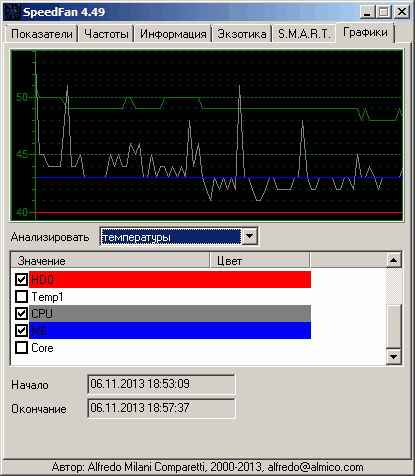Click the Окончание date field
415x476 pixels.
pyautogui.click(x=161, y=408)
